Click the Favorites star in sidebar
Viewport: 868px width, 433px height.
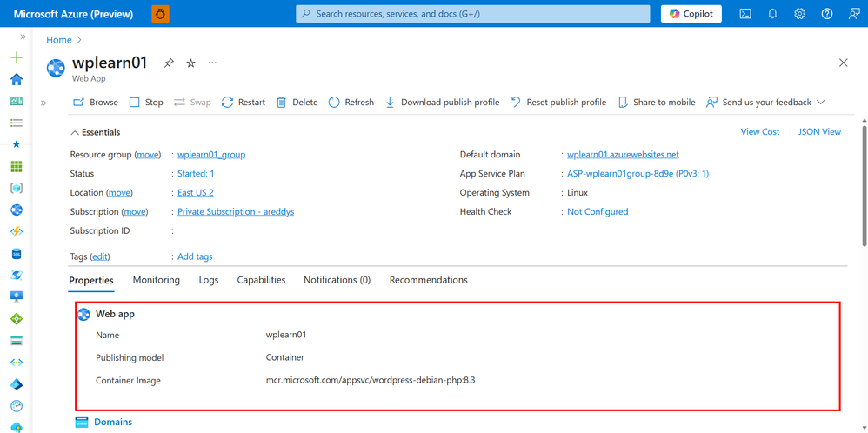click(x=17, y=144)
